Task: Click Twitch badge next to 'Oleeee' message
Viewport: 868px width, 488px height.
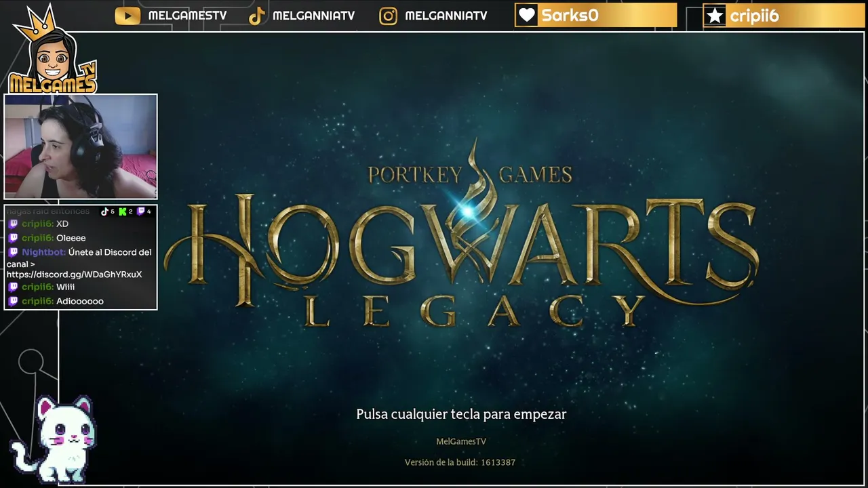Action: 13,238
